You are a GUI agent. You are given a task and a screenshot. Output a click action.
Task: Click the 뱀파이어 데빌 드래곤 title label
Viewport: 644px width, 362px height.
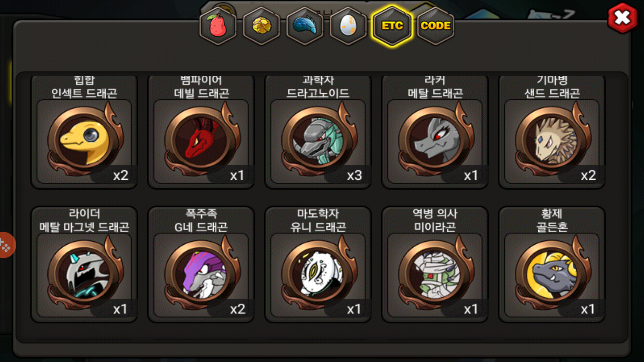[201, 86]
